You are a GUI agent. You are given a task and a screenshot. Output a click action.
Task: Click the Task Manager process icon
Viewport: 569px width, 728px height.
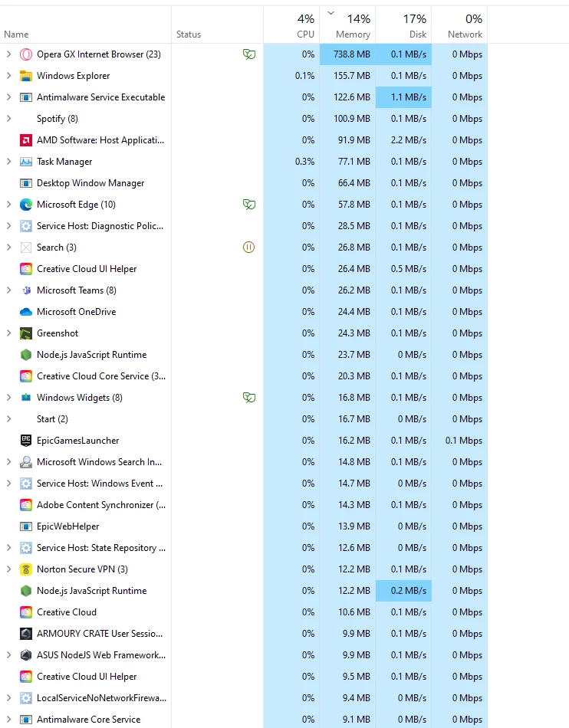pyautogui.click(x=26, y=162)
